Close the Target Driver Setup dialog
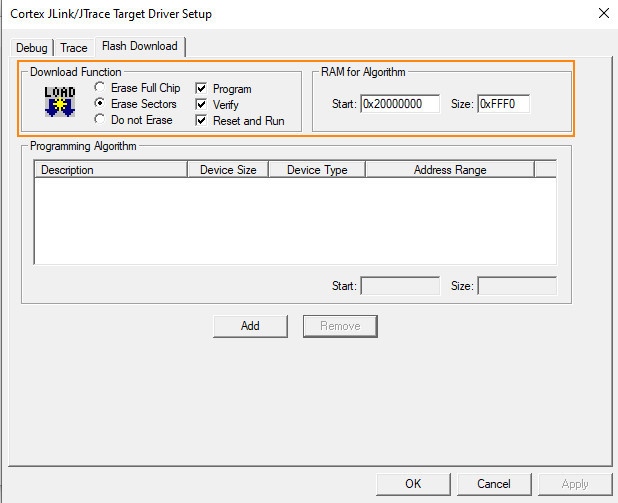This screenshot has height=503, width=618. [x=602, y=14]
